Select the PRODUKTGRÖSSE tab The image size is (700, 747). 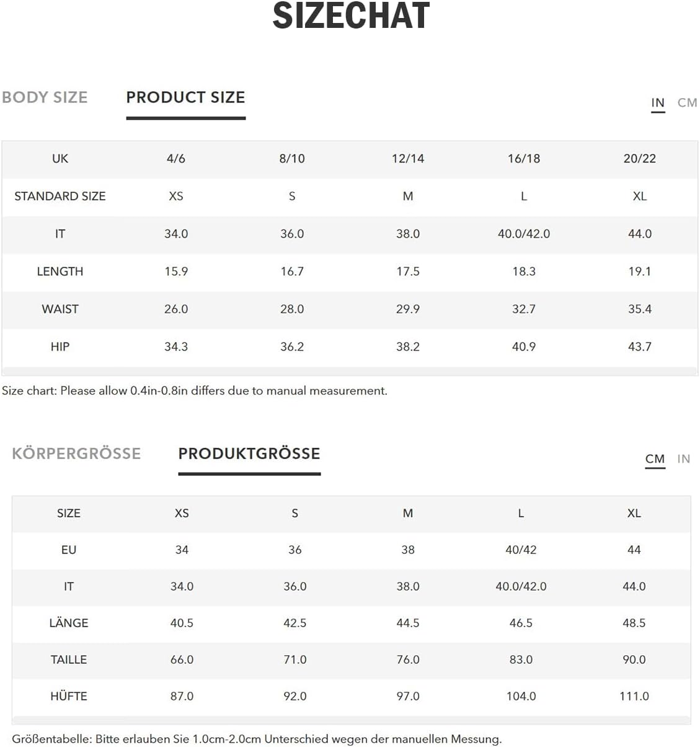249,454
